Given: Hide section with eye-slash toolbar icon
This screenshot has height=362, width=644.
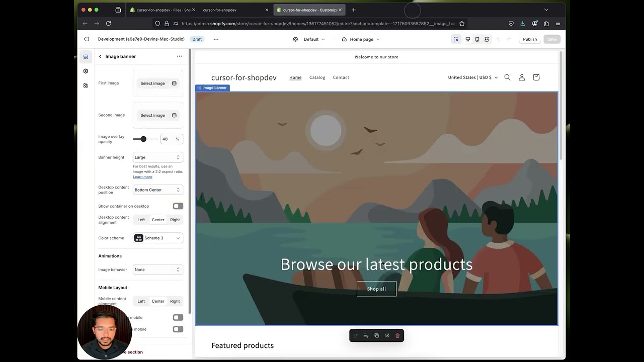Looking at the screenshot, I should click(387, 336).
